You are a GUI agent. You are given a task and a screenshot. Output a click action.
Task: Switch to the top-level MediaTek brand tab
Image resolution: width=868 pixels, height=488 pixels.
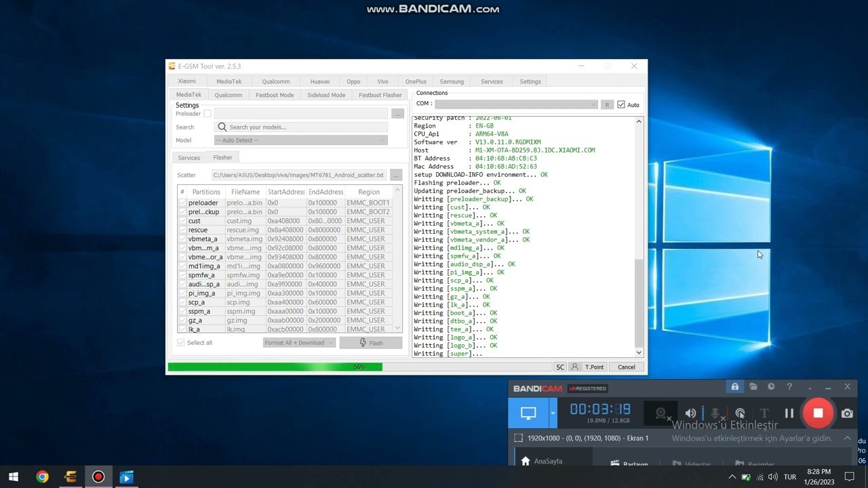(x=229, y=81)
